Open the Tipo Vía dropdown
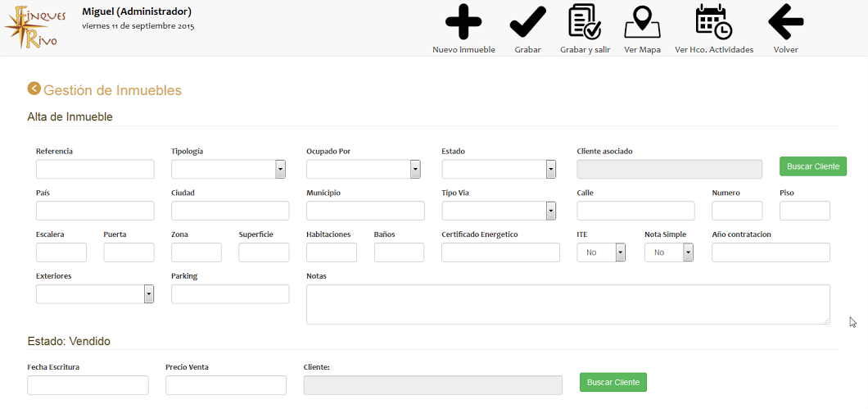This screenshot has width=868, height=409. point(499,211)
